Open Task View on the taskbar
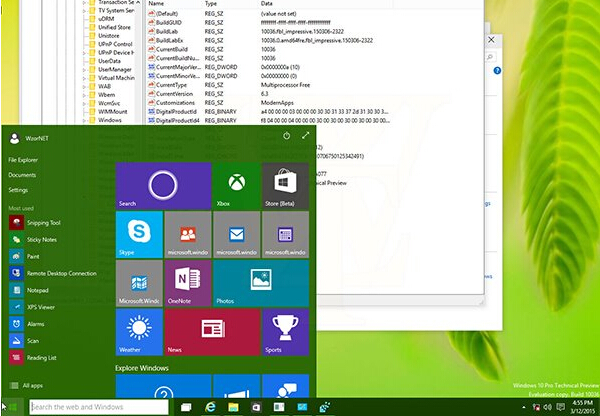600x416 pixels. click(x=186, y=407)
